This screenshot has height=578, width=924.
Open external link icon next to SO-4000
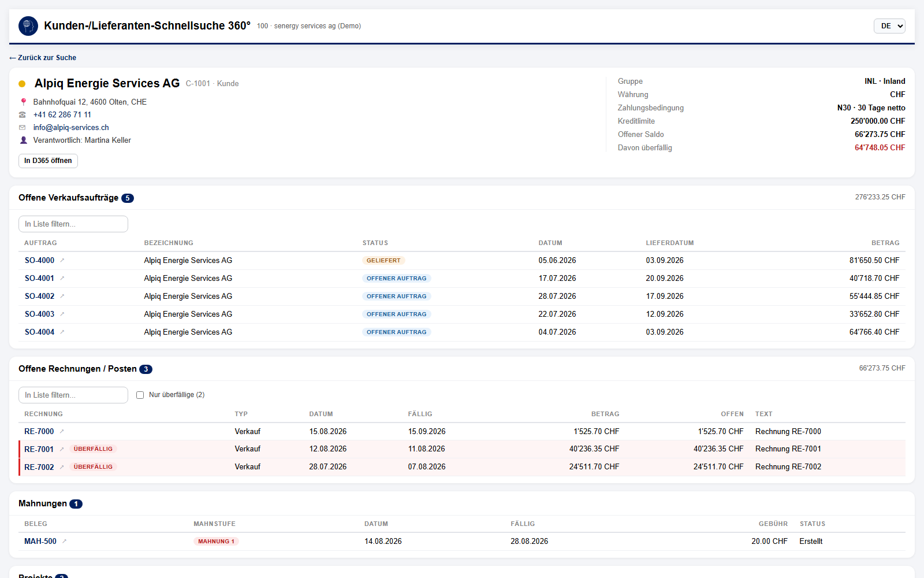pyautogui.click(x=62, y=261)
